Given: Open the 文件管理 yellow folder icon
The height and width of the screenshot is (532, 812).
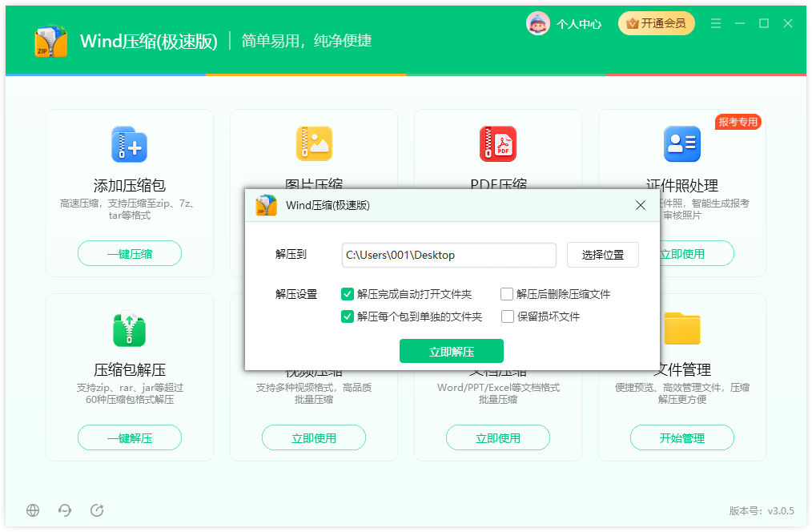Looking at the screenshot, I should [x=682, y=328].
